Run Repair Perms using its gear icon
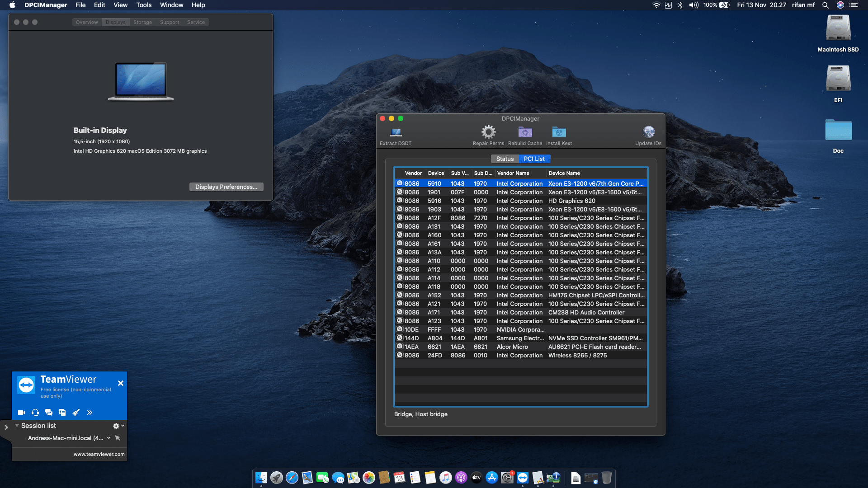Viewport: 868px width, 488px height. click(488, 132)
